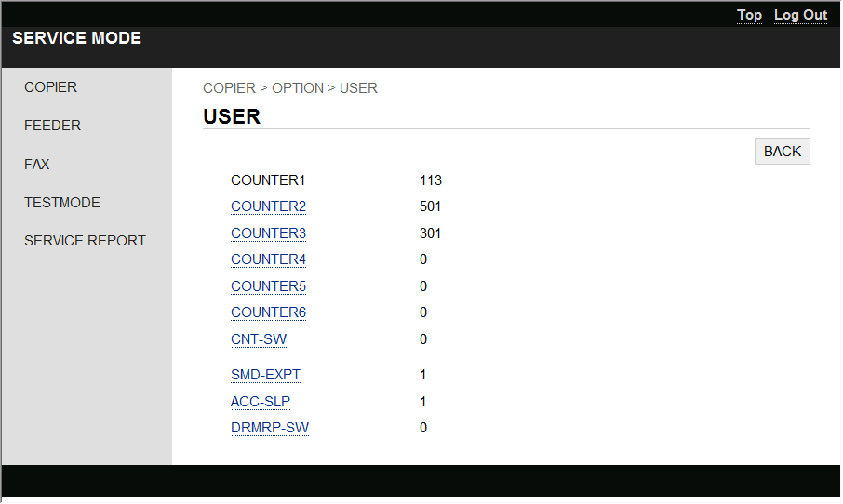Open the COUNTER3 setting link

pyautogui.click(x=268, y=233)
